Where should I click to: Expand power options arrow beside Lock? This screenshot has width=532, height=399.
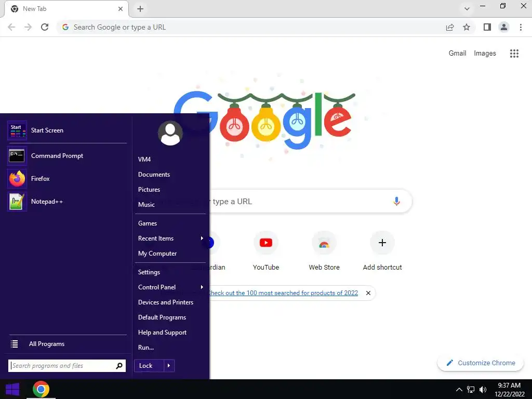(169, 366)
